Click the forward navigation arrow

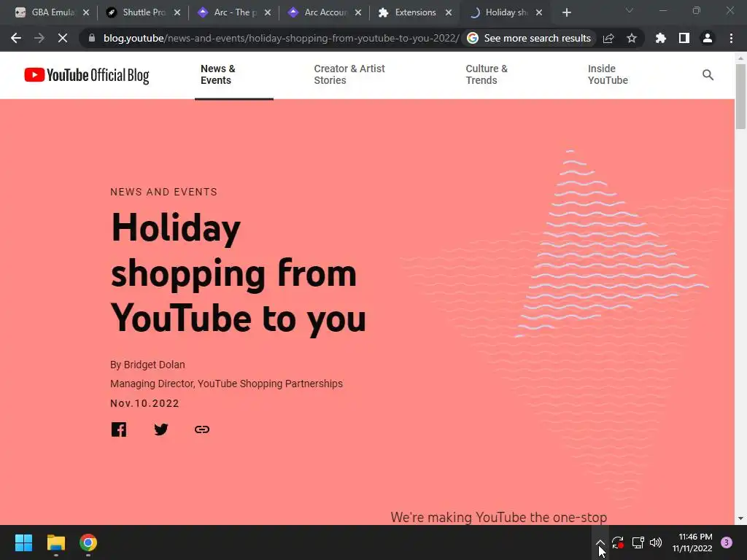click(39, 38)
